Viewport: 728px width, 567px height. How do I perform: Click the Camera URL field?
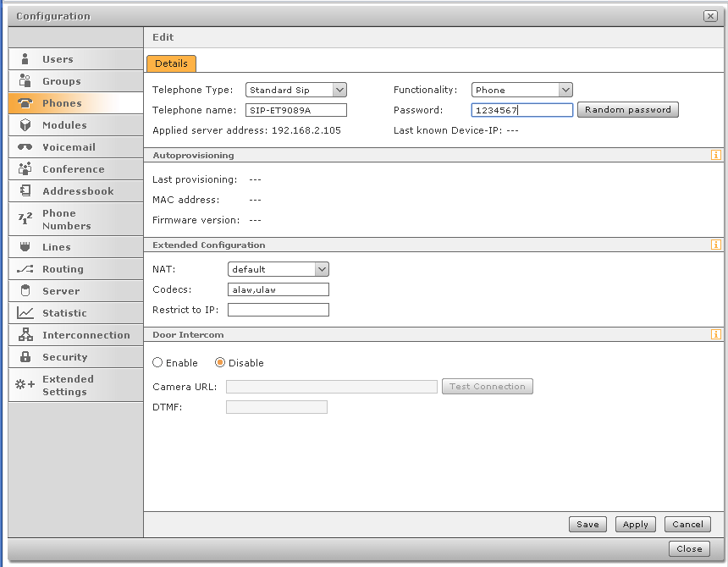[x=332, y=387]
